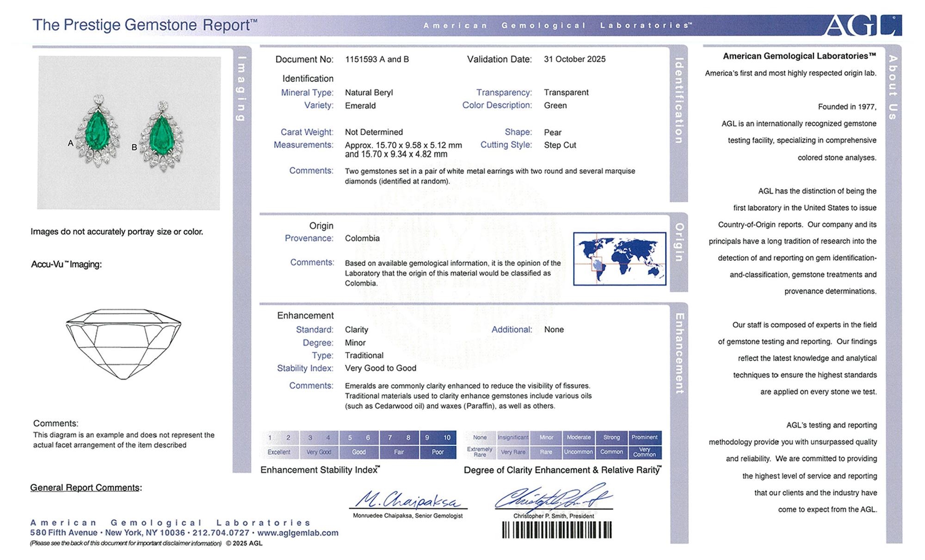925x560 pixels.
Task: Click the text Founded in 1977
Action: (x=847, y=107)
